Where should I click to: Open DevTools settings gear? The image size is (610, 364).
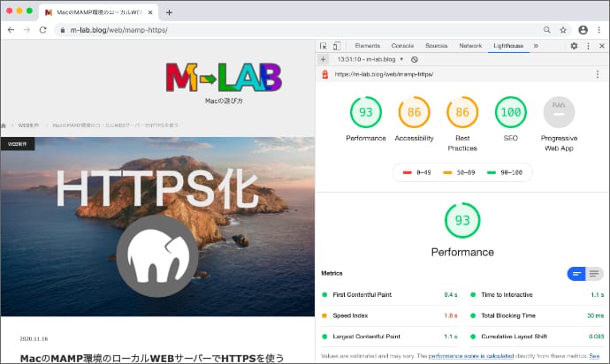[574, 46]
